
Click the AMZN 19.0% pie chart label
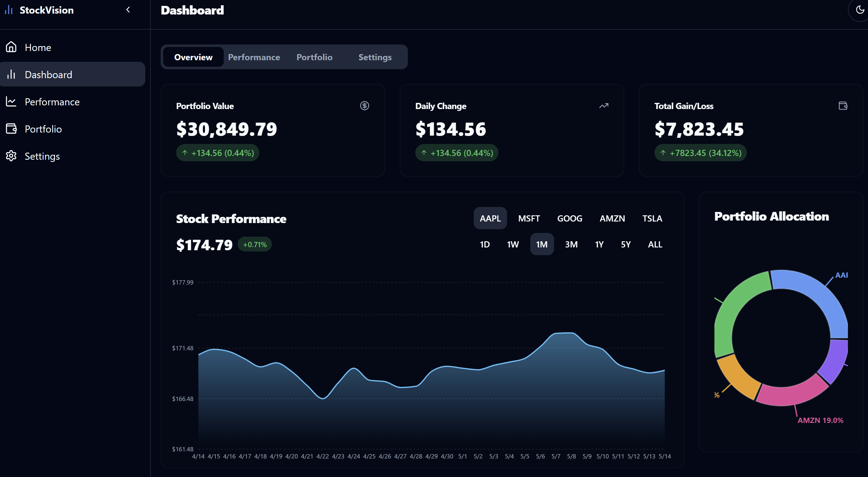tap(820, 420)
